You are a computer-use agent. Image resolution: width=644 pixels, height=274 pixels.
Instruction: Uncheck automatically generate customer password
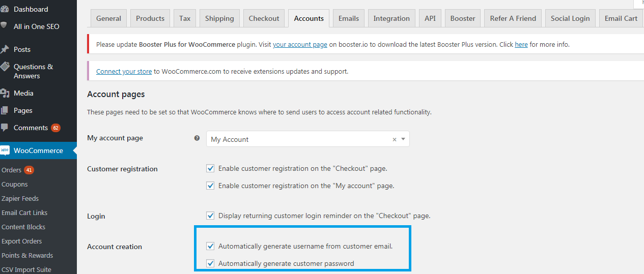click(210, 263)
